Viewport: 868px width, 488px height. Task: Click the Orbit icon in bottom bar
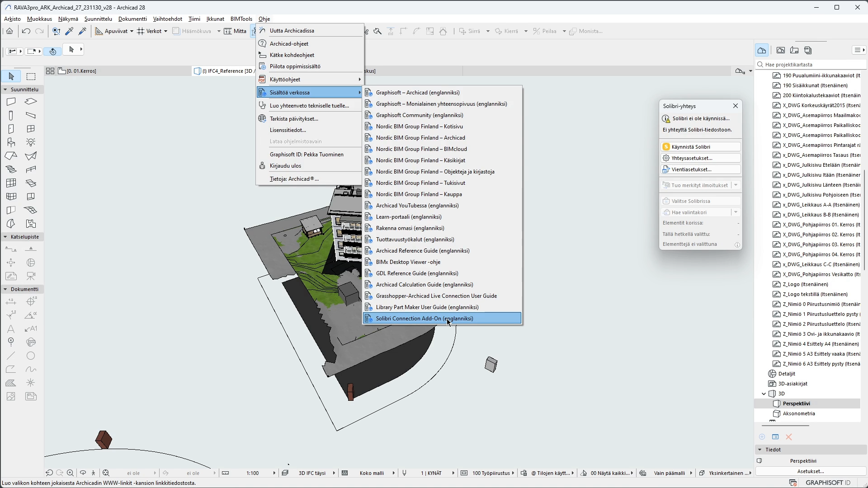point(83,473)
